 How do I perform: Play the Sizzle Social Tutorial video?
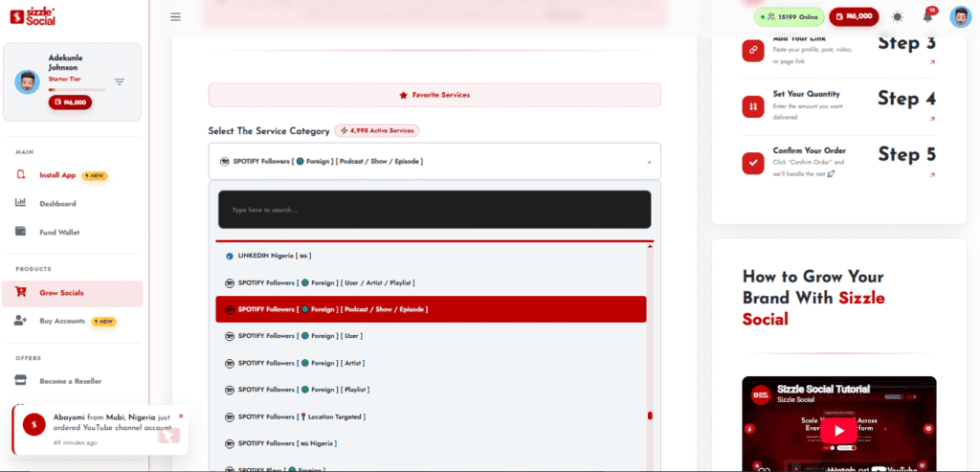838,431
